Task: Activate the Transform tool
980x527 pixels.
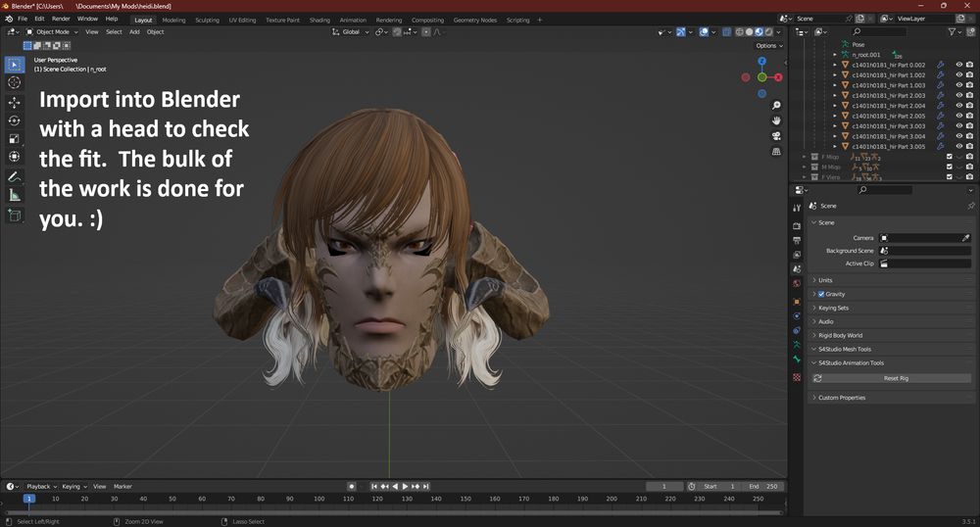Action: pos(15,156)
